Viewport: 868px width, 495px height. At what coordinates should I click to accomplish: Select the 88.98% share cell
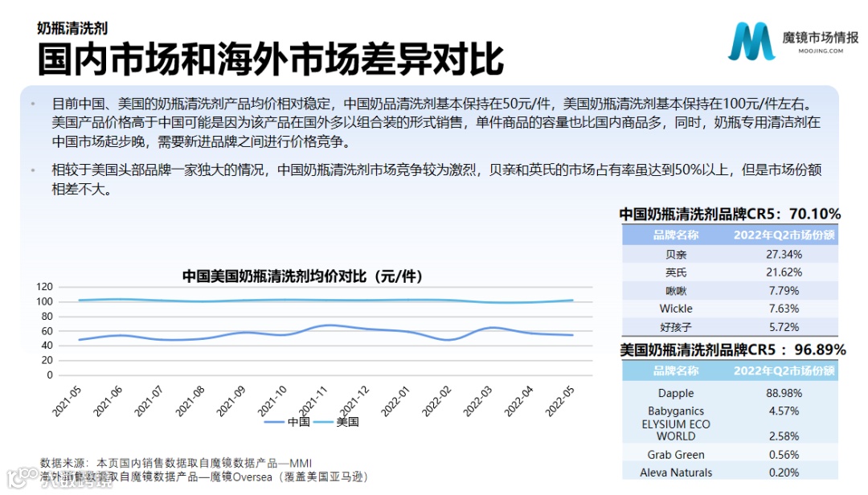(784, 393)
